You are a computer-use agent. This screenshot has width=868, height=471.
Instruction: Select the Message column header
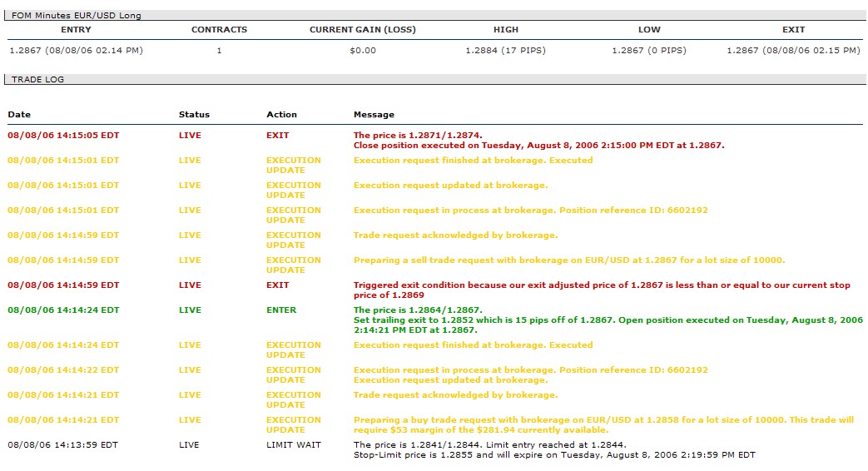tap(374, 115)
